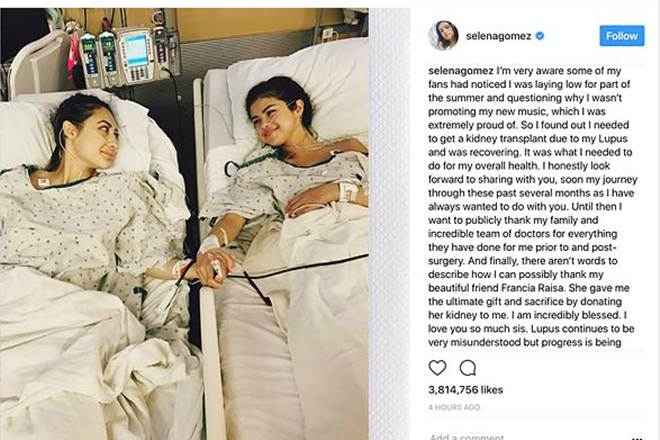This screenshot has width=660, height=440.
Task: Click selenagomez username at caption start
Action: click(x=461, y=71)
